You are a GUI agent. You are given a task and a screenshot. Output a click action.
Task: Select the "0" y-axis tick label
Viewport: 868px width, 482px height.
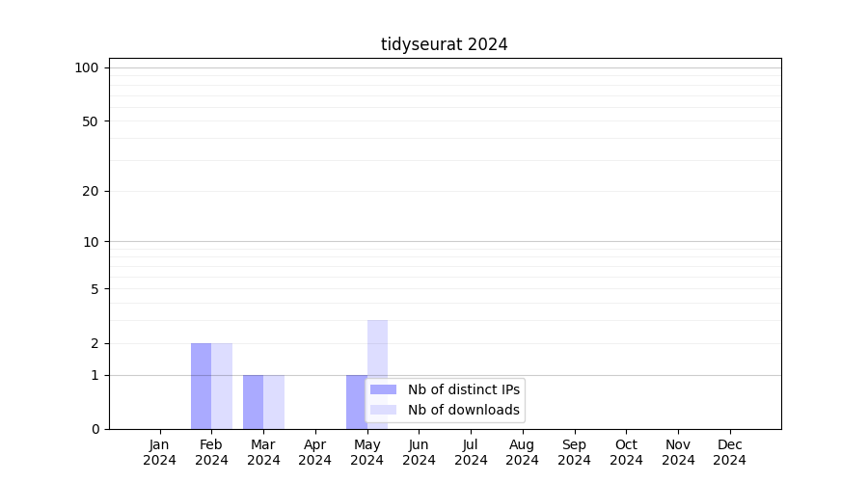tap(95, 429)
